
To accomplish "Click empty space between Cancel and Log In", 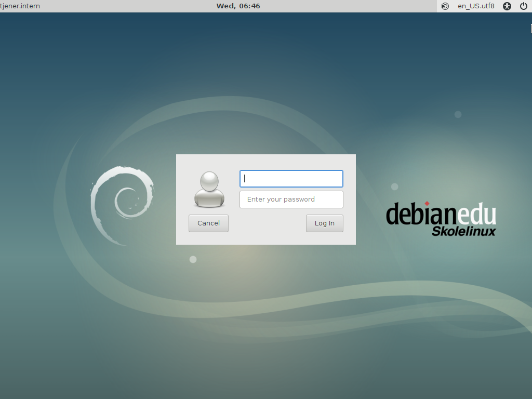I will (267, 223).
